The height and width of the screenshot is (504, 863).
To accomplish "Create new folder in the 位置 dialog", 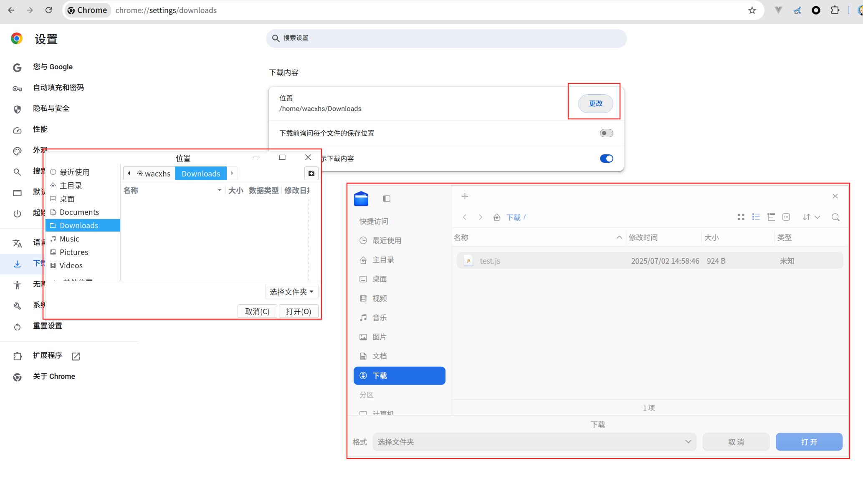I will tap(311, 174).
